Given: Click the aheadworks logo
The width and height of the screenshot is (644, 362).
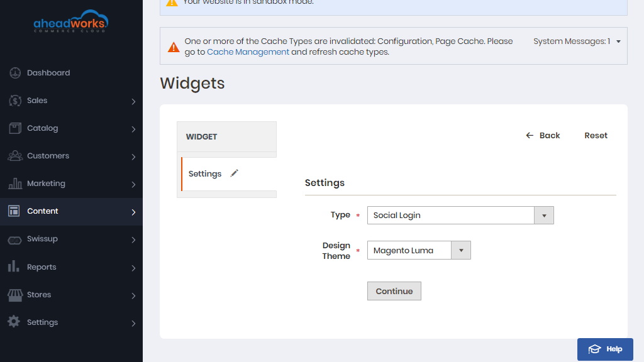Looking at the screenshot, I should tap(70, 21).
